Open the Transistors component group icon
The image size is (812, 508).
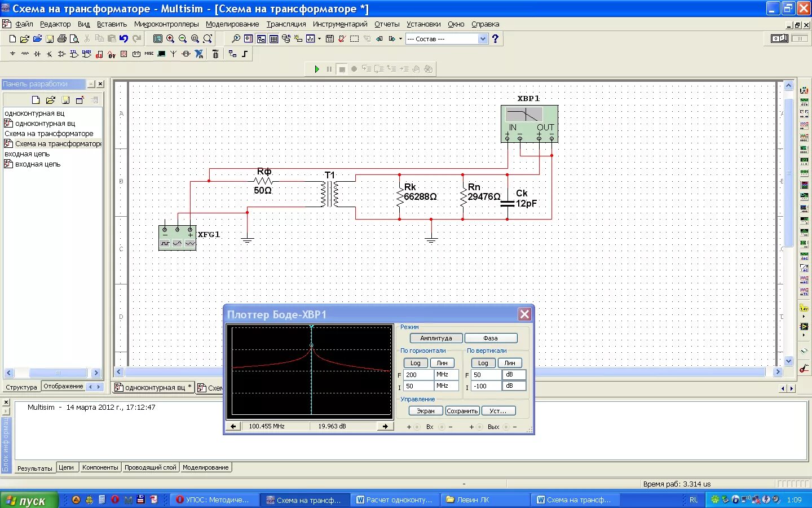coord(50,54)
